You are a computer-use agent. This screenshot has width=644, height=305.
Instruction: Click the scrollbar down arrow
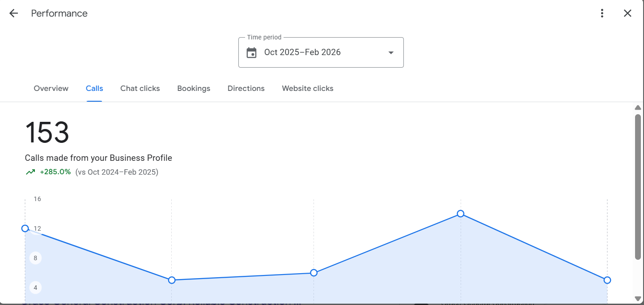click(x=638, y=299)
